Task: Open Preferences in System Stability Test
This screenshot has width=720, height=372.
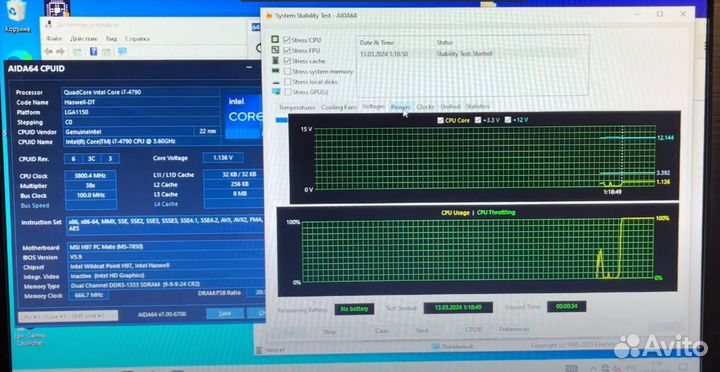Action: [514, 329]
